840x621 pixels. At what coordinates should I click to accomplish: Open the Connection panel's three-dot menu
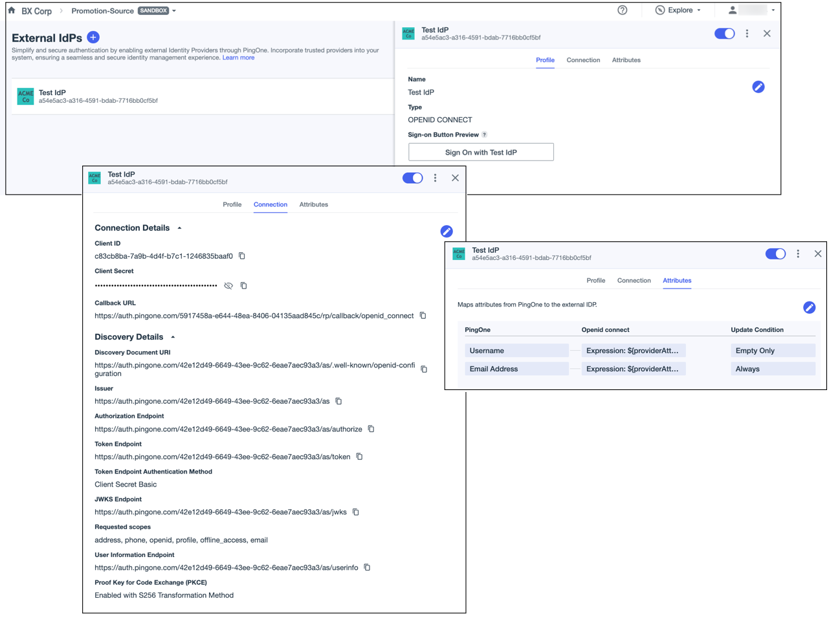435,178
